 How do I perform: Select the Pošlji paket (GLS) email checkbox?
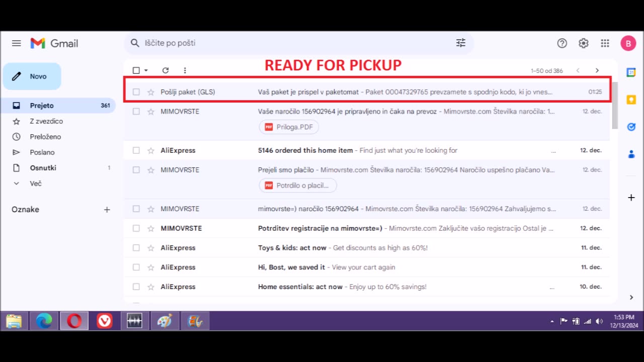coord(136,92)
